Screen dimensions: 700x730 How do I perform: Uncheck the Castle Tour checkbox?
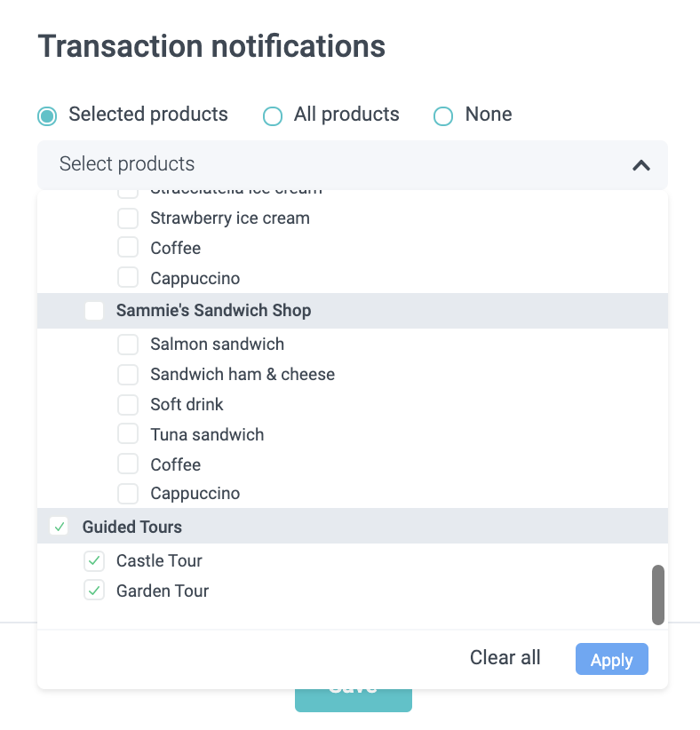point(94,561)
